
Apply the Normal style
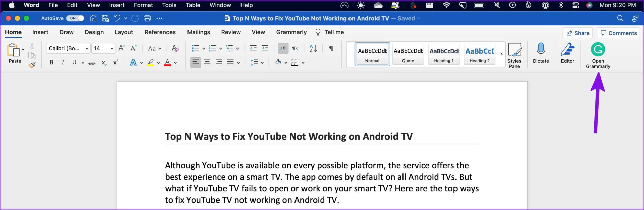point(372,54)
